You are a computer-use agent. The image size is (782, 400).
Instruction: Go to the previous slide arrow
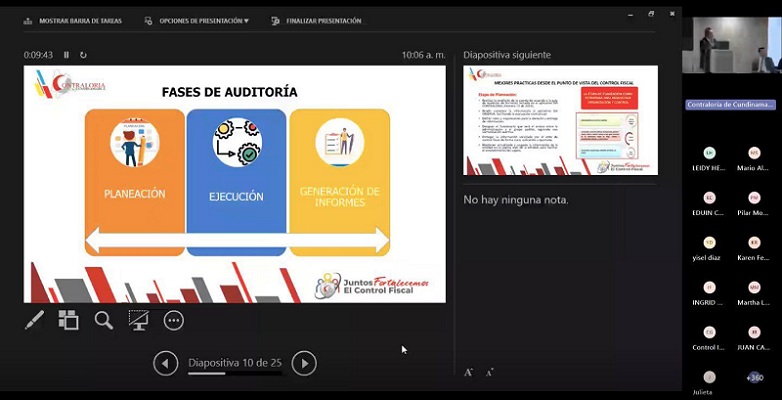(x=166, y=363)
